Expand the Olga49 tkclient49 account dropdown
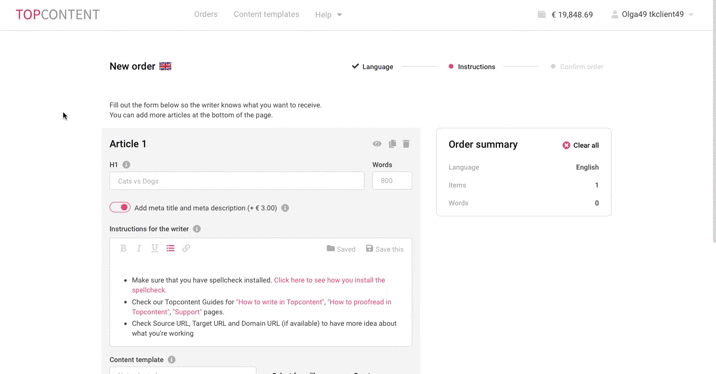716x374 pixels. click(653, 14)
